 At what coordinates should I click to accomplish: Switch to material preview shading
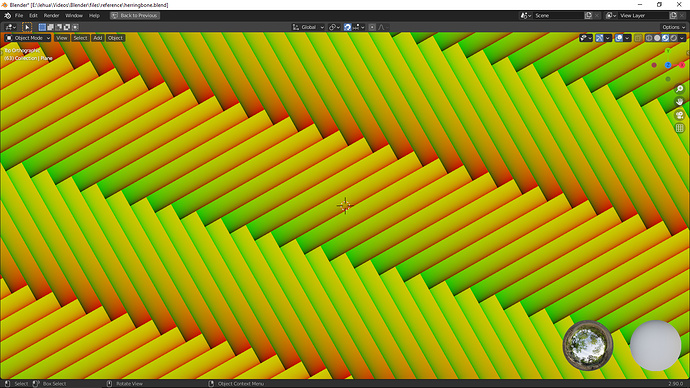pos(665,38)
